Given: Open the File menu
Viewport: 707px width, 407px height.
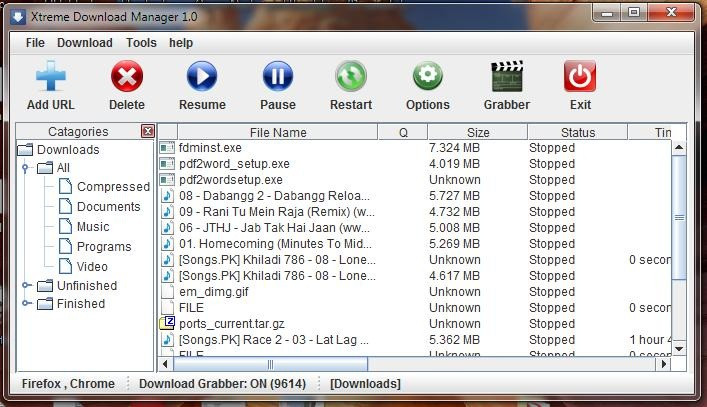Looking at the screenshot, I should click(x=35, y=43).
